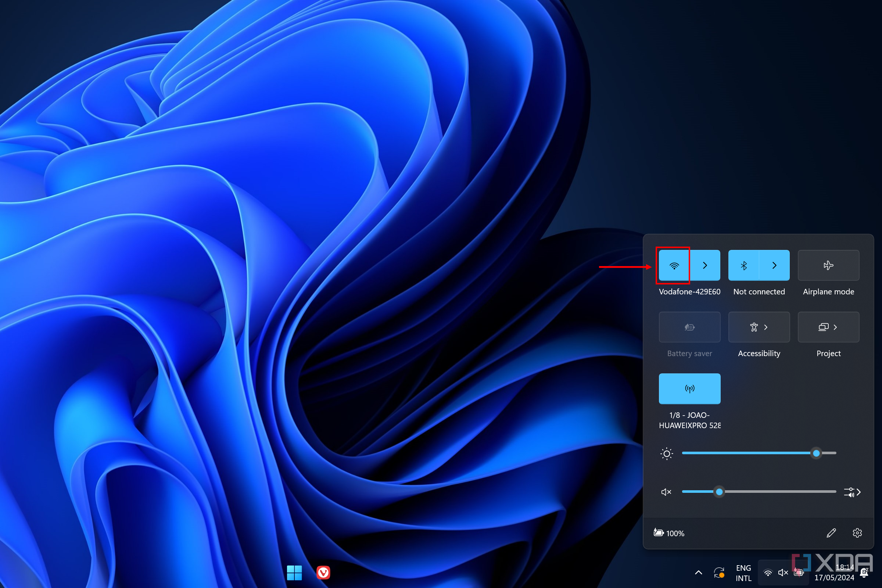This screenshot has height=588, width=882.
Task: Toggle Wi-Fi off in quick settings
Action: 674,265
